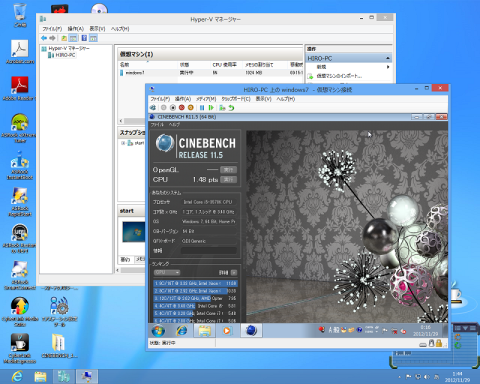The width and height of the screenshot is (480, 384).
Task: Open CyberLink Media Suite desktop shortcut
Action: point(20,312)
